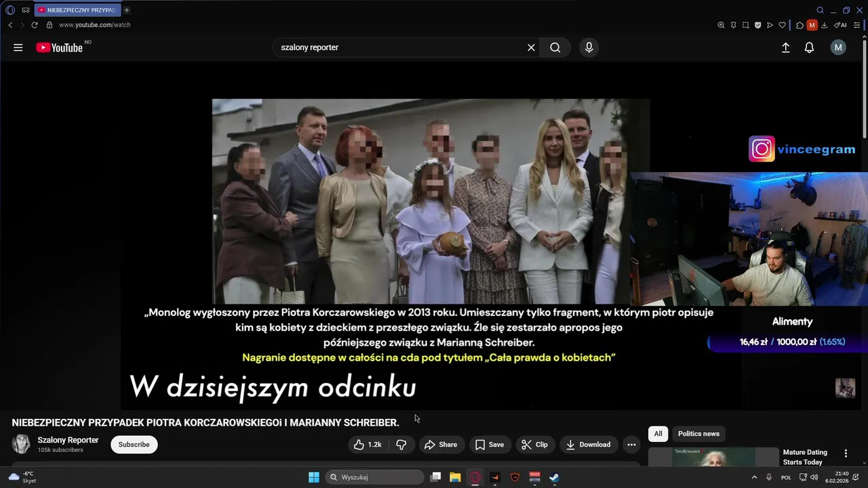This screenshot has width=868, height=488.
Task: Click the magnifier search button
Action: [555, 47]
